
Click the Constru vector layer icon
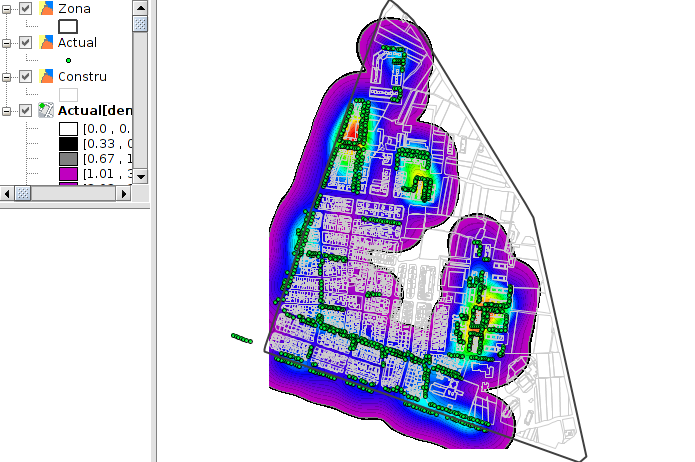click(x=47, y=77)
